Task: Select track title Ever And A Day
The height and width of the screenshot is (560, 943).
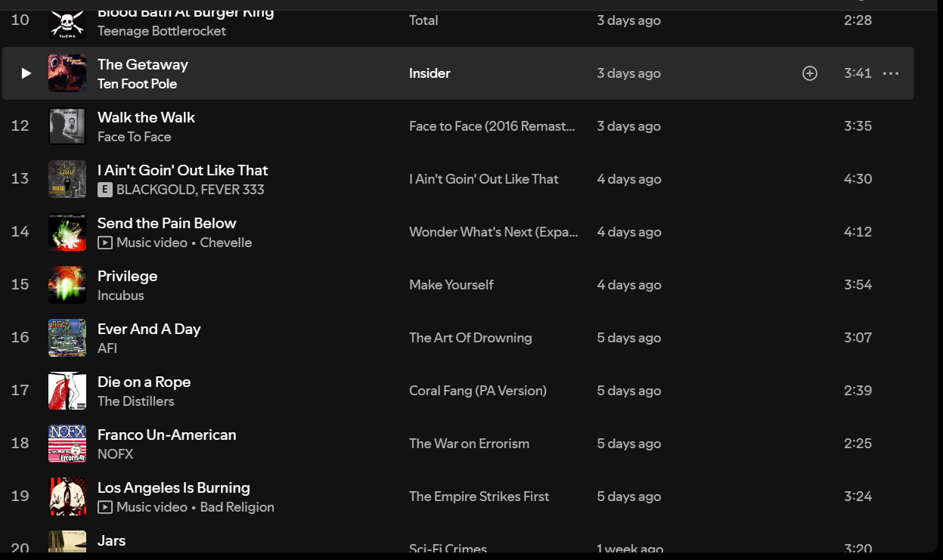Action: (149, 329)
